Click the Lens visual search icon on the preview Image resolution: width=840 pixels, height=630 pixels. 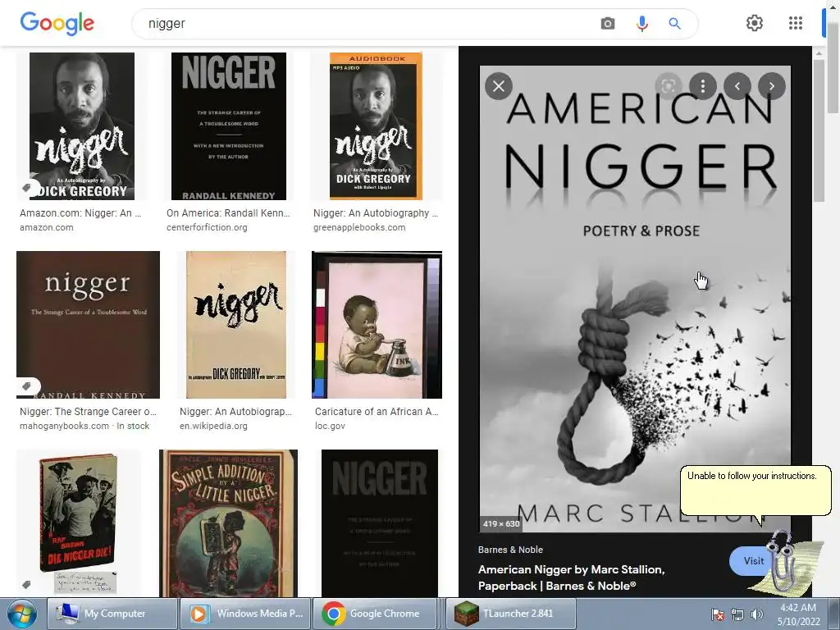668,85
